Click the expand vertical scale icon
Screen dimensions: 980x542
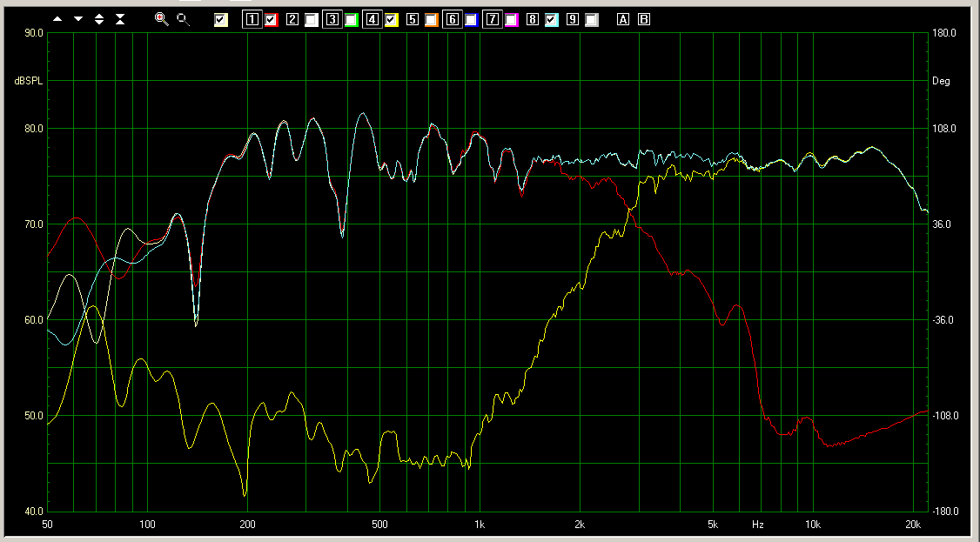(x=99, y=18)
